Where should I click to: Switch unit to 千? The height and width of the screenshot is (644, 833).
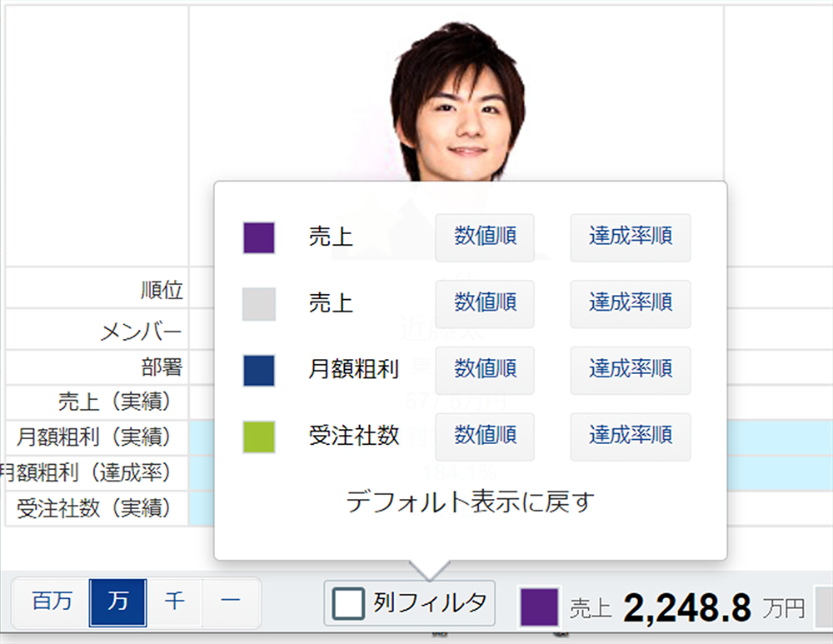(x=174, y=602)
